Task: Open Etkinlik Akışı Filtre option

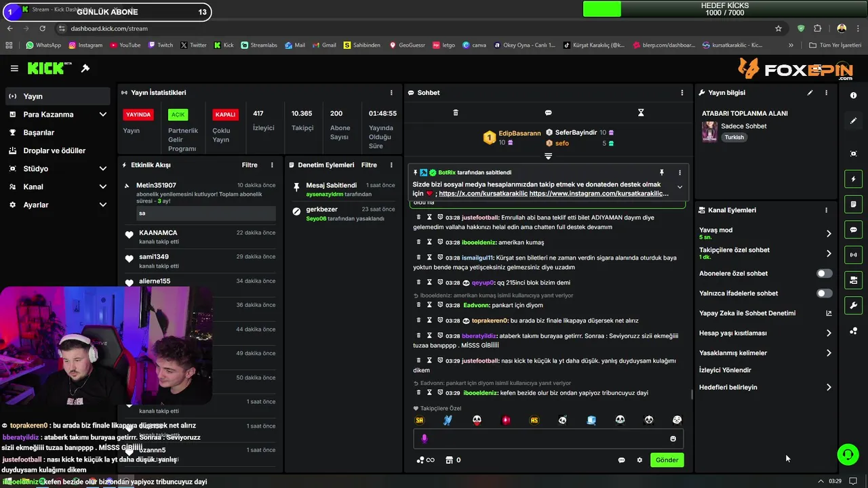Action: point(250,165)
